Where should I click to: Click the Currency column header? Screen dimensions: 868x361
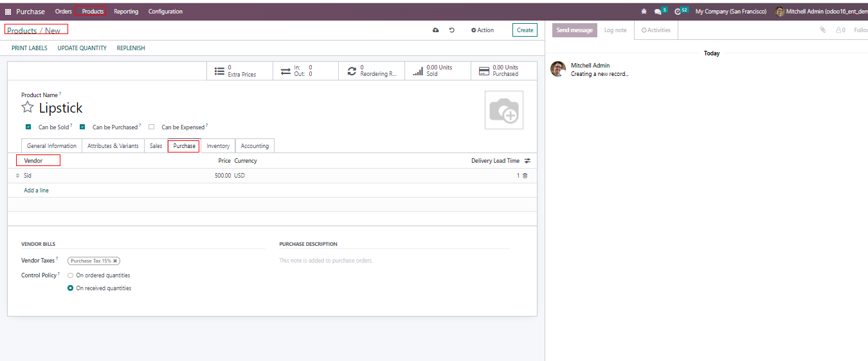pos(246,161)
